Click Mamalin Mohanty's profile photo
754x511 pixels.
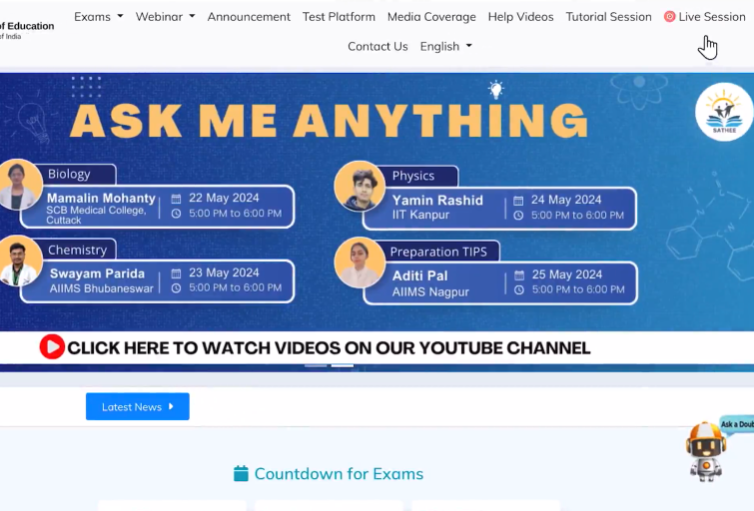(18, 185)
